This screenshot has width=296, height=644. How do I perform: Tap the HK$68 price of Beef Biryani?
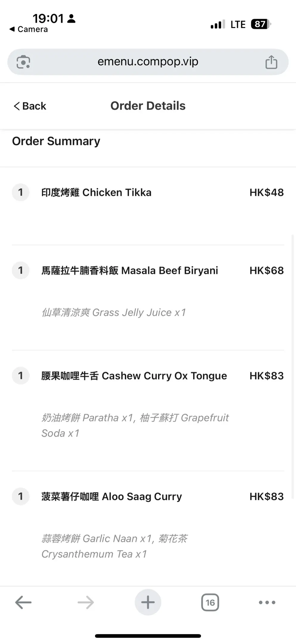[266, 270]
